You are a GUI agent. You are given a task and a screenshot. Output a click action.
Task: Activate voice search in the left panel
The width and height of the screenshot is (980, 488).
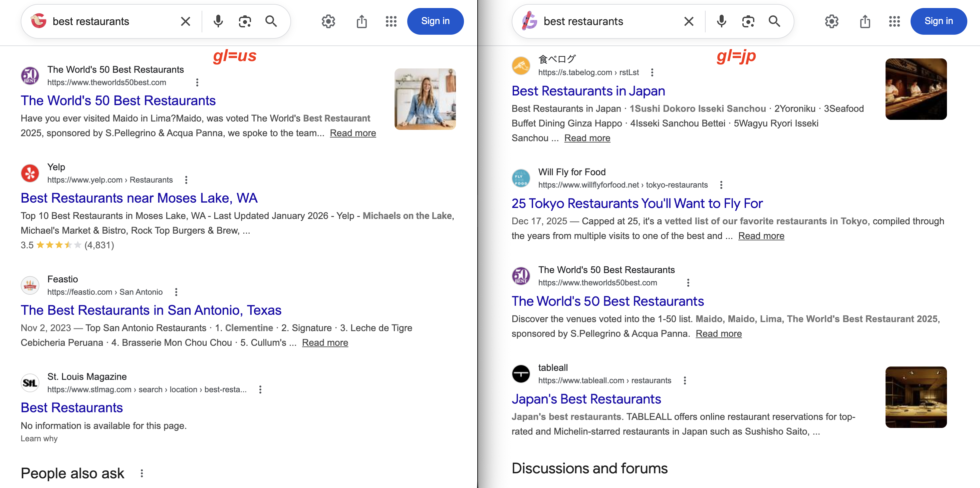click(218, 21)
